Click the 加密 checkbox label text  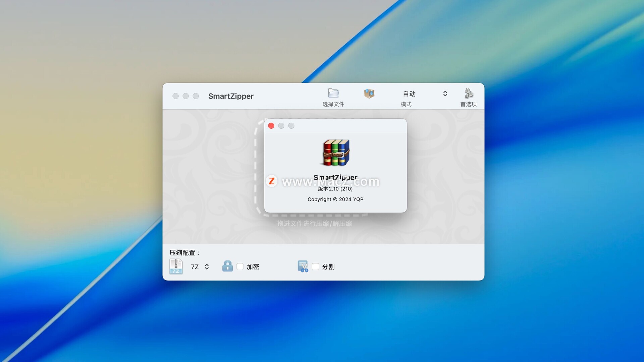click(253, 267)
